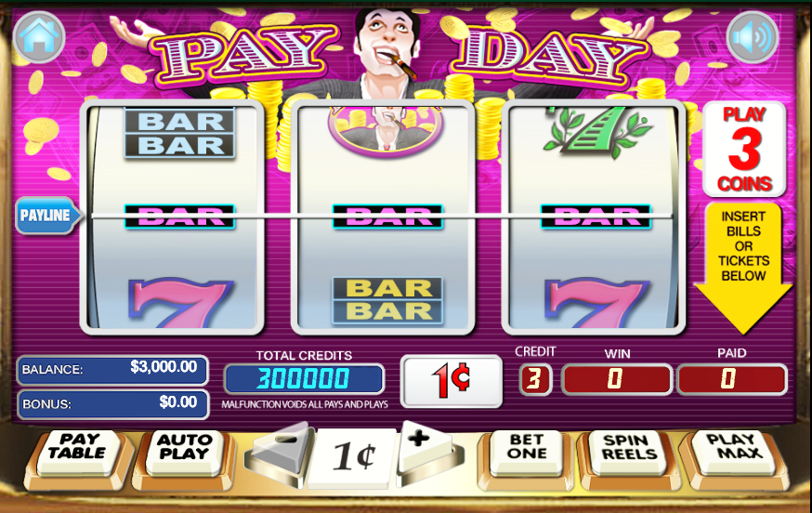Click Play Max button
812x513 pixels.
tap(734, 452)
